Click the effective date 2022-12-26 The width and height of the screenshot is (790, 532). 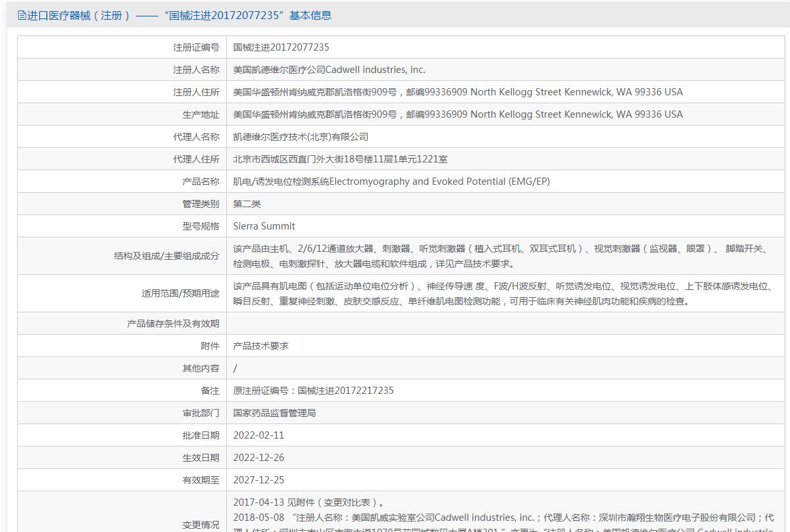coord(259,458)
